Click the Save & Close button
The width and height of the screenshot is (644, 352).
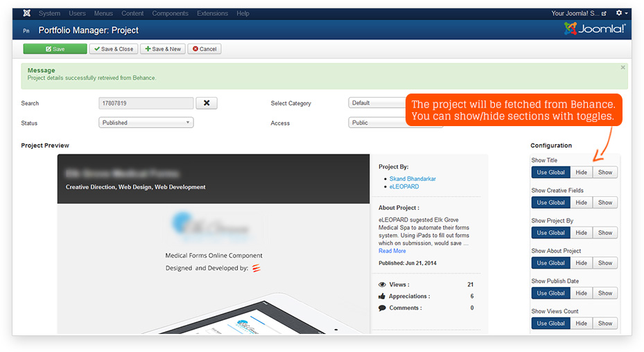tap(112, 49)
